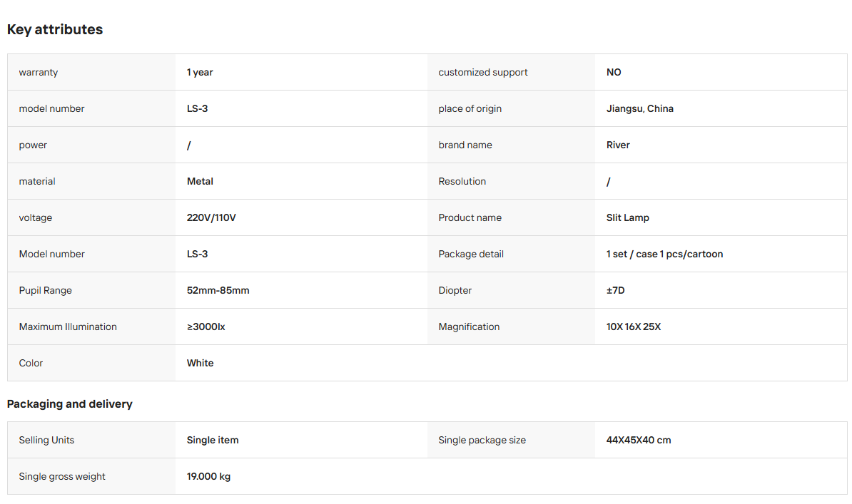Select the Color value White
This screenshot has height=504, width=852.
click(200, 364)
